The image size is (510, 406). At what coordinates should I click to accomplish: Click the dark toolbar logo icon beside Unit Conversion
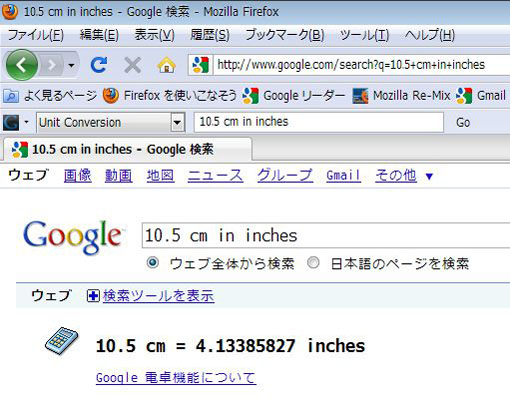click(11, 122)
